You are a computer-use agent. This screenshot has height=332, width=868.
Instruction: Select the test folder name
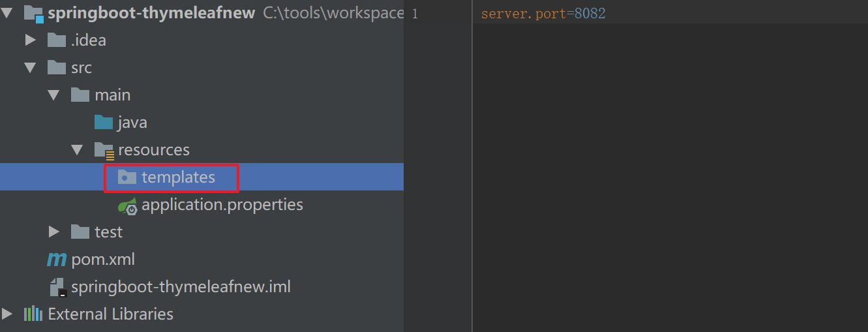click(x=108, y=232)
